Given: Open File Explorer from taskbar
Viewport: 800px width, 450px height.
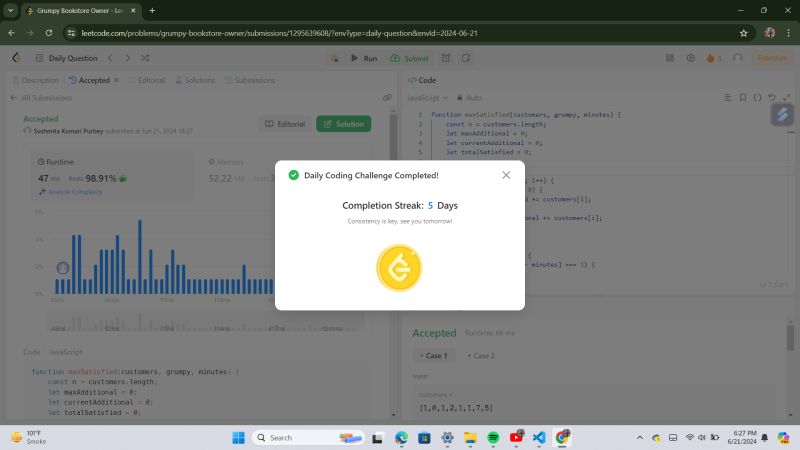Looking at the screenshot, I should pos(470,438).
